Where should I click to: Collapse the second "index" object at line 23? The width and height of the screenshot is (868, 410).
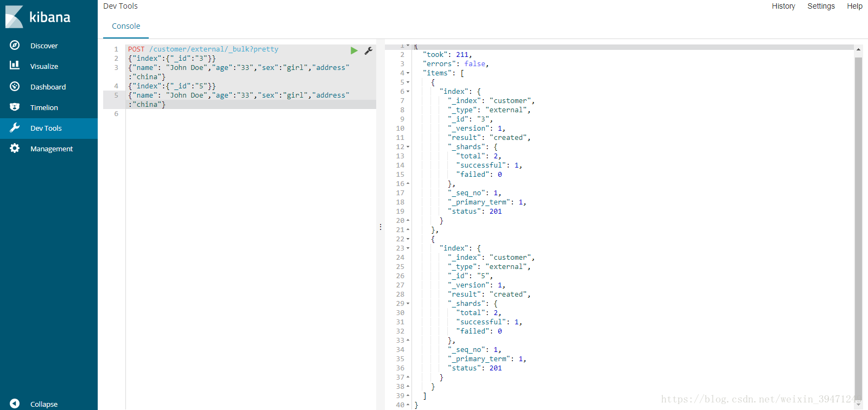408,248
